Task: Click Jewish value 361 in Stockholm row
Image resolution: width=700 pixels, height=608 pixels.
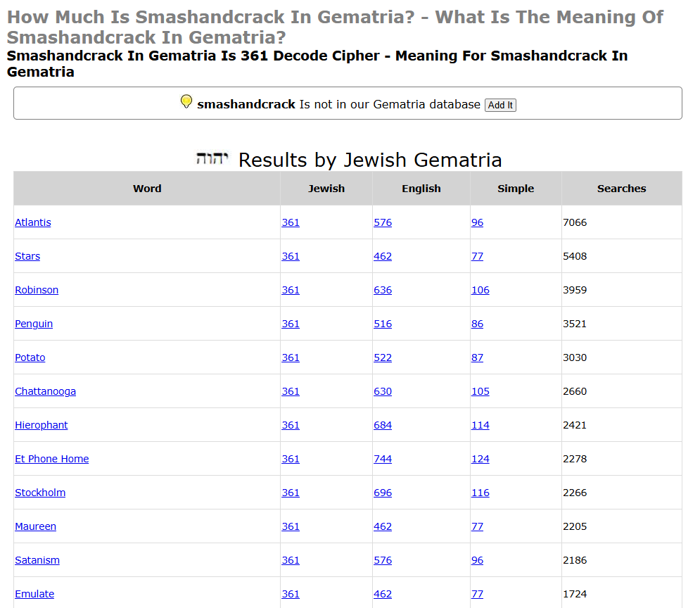Action: (291, 493)
